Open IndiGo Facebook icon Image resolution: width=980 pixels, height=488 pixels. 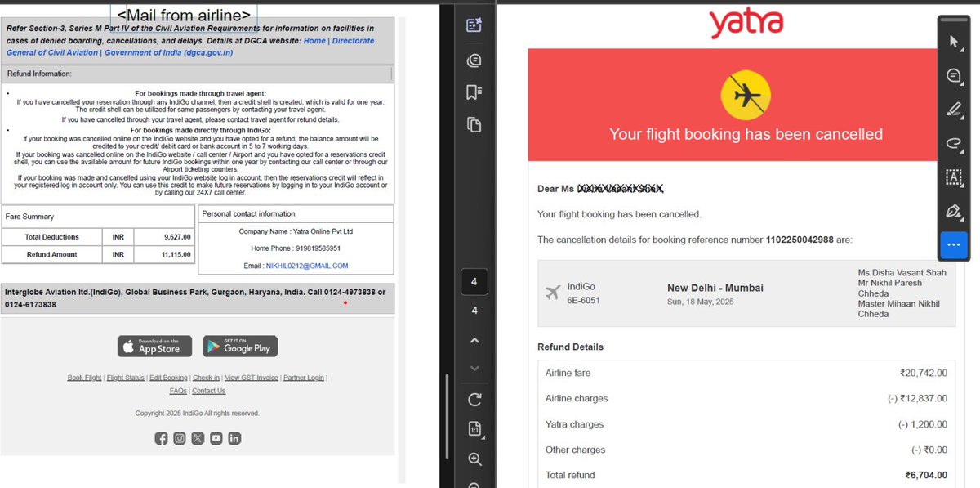pos(162,438)
